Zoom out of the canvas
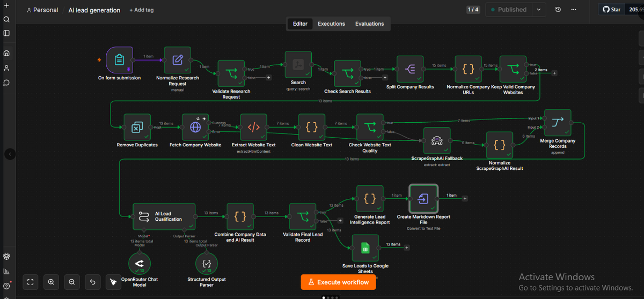This screenshot has height=299, width=644. [71, 281]
